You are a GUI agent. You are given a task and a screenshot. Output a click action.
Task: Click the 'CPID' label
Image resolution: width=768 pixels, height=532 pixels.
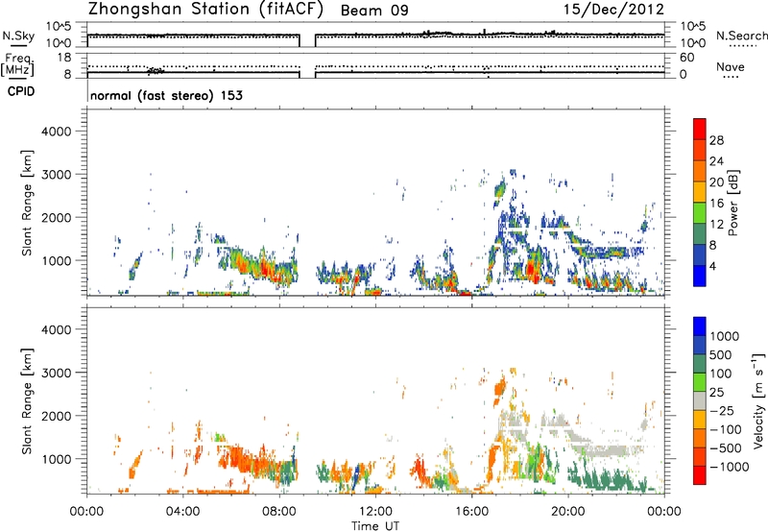[21, 91]
